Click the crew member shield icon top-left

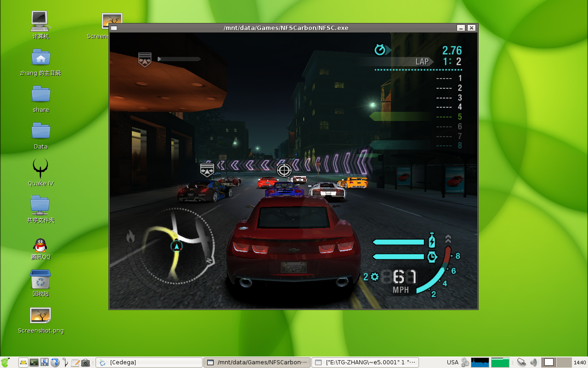pyautogui.click(x=145, y=60)
